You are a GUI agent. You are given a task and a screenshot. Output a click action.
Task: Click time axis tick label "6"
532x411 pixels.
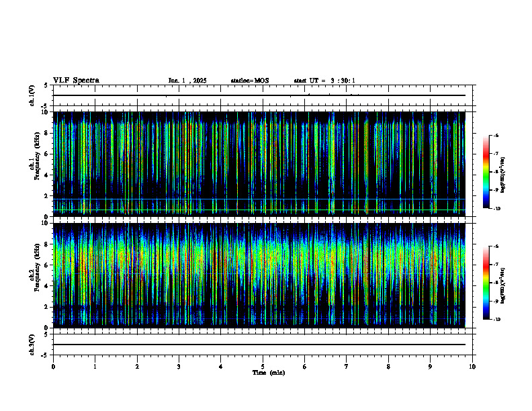click(x=305, y=367)
